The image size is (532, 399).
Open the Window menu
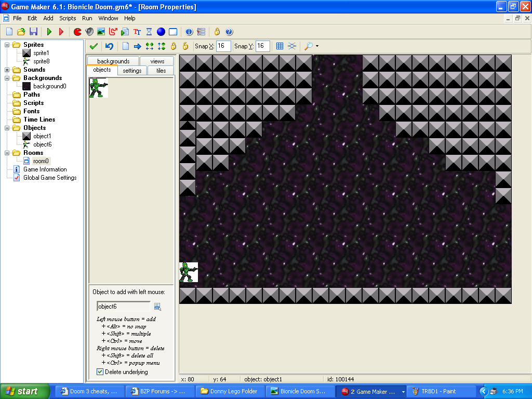pos(108,18)
